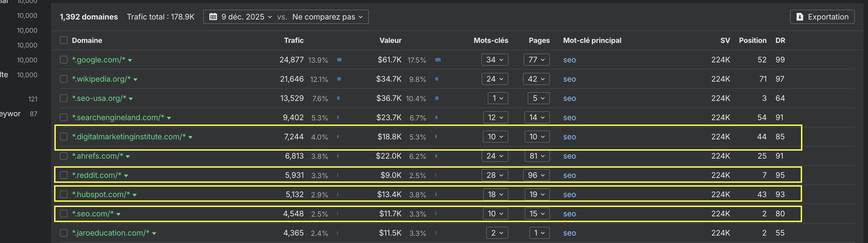This screenshot has height=243, width=868.
Task: Open the 24 keywords dropdown for wikipedia.org
Action: (x=495, y=79)
